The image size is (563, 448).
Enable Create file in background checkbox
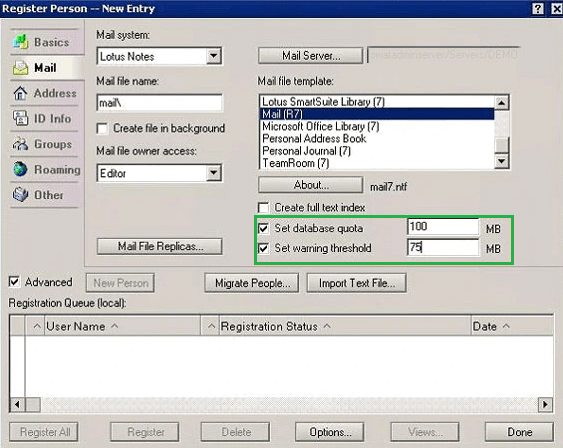pos(102,129)
